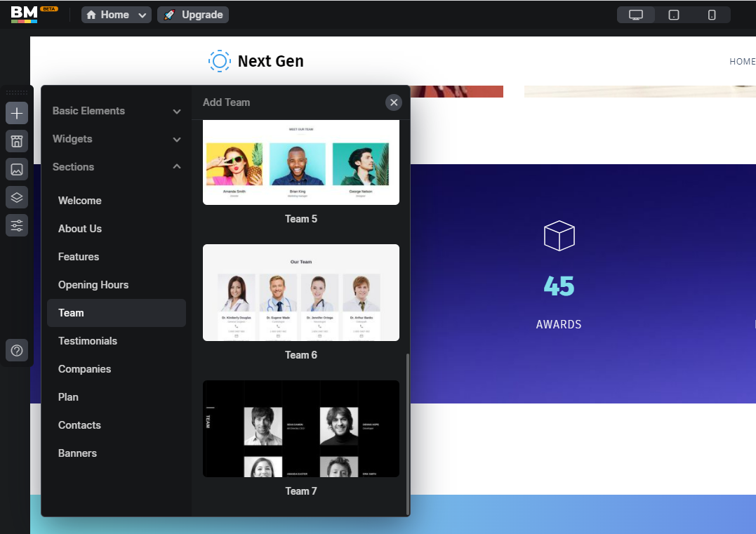
Task: Open the help question mark icon
Action: tap(17, 350)
